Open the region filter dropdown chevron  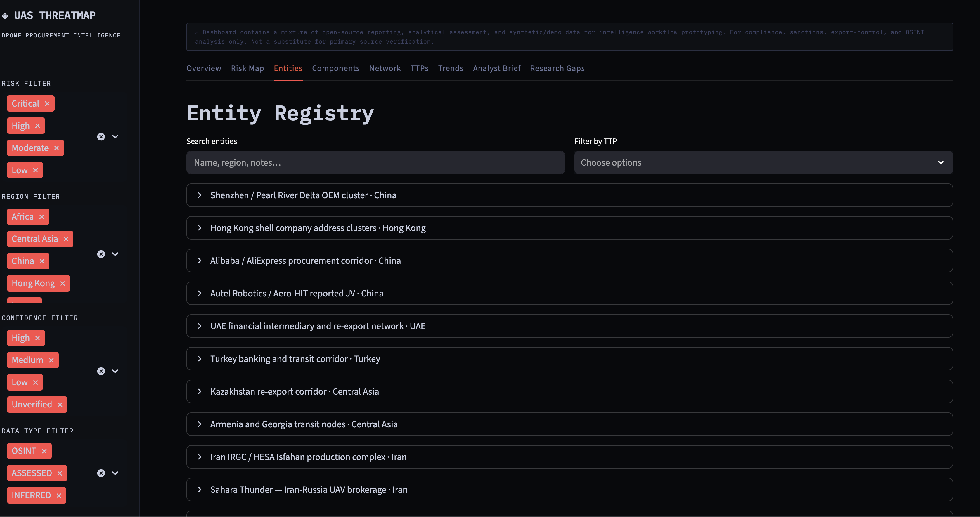115,254
